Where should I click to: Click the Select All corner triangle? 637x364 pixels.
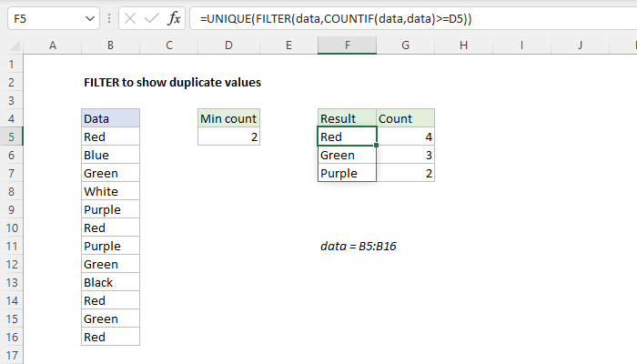click(x=11, y=45)
